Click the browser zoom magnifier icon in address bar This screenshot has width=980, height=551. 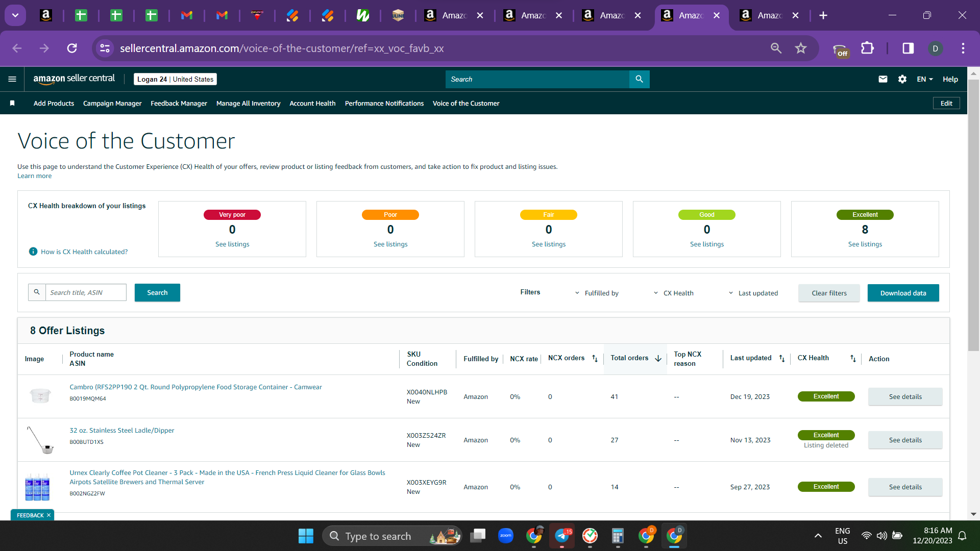(x=776, y=48)
